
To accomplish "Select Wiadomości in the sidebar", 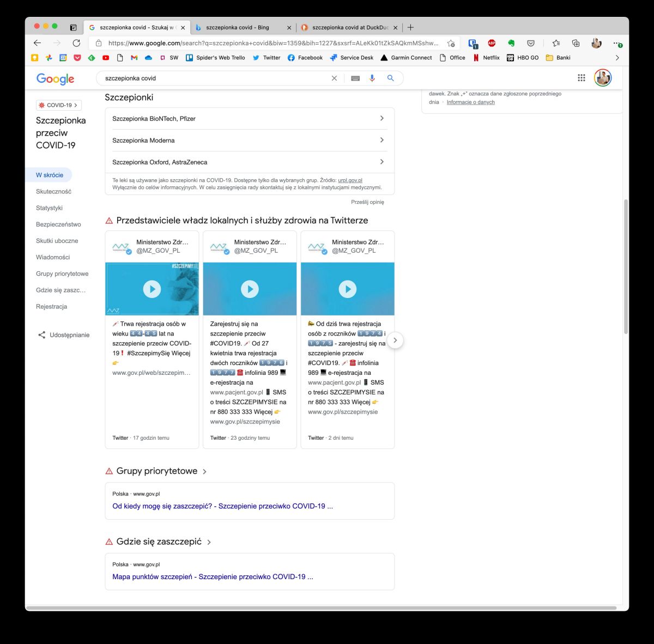I will [53, 257].
